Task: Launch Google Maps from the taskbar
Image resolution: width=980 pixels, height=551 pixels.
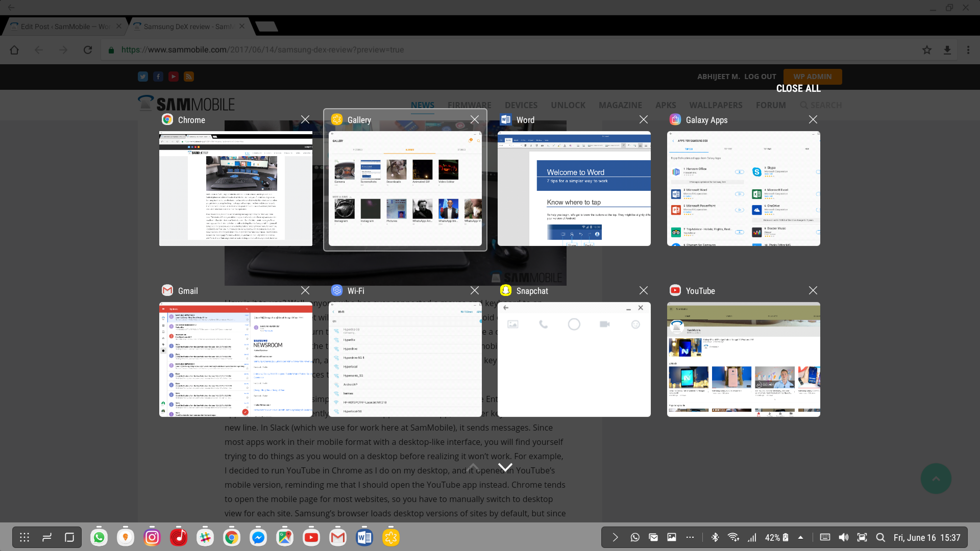Action: (285, 537)
